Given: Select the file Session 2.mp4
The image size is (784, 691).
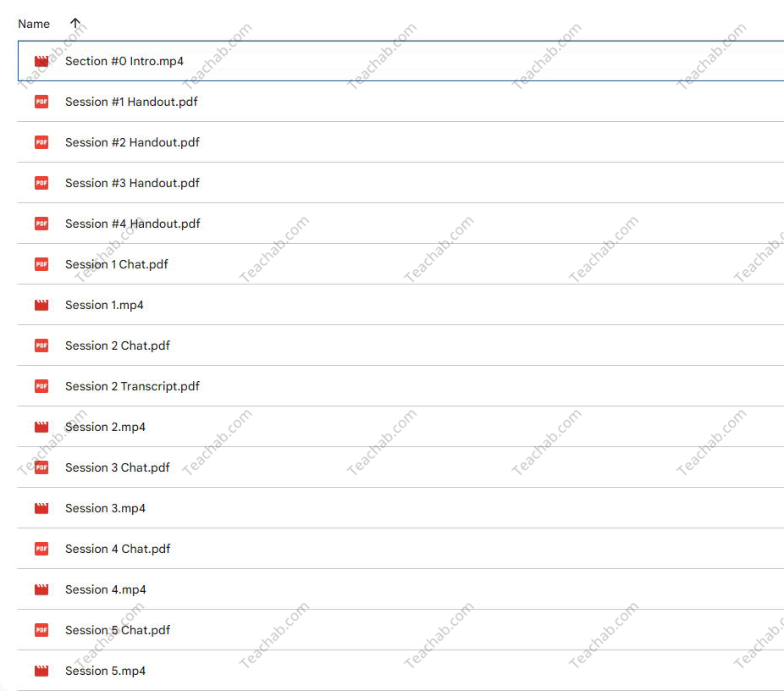Looking at the screenshot, I should (x=401, y=427).
